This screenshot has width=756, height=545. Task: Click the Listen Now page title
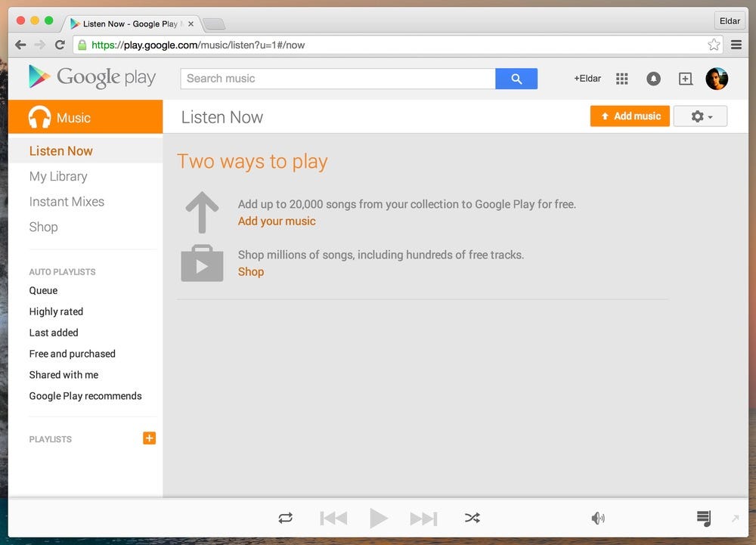[222, 117]
